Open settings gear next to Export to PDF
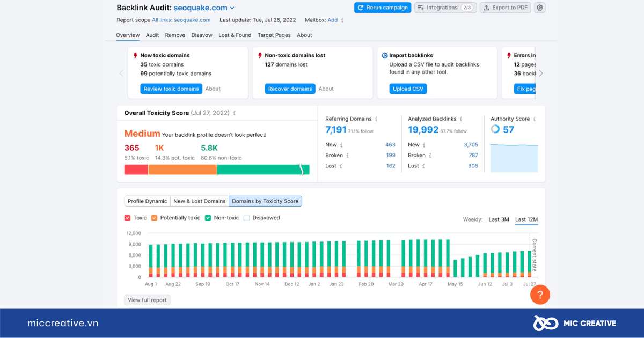 [540, 8]
